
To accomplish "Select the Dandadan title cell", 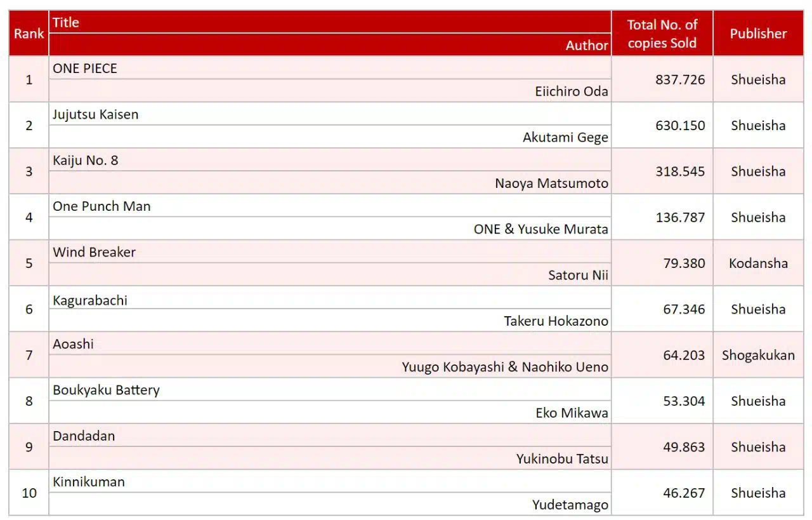I will pyautogui.click(x=330, y=436).
